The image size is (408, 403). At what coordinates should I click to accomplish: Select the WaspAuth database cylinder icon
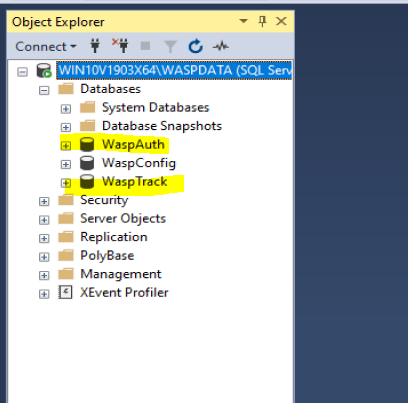(x=87, y=145)
